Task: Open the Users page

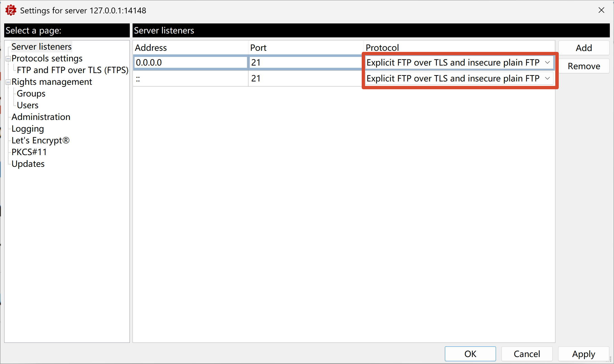Action: (x=28, y=105)
